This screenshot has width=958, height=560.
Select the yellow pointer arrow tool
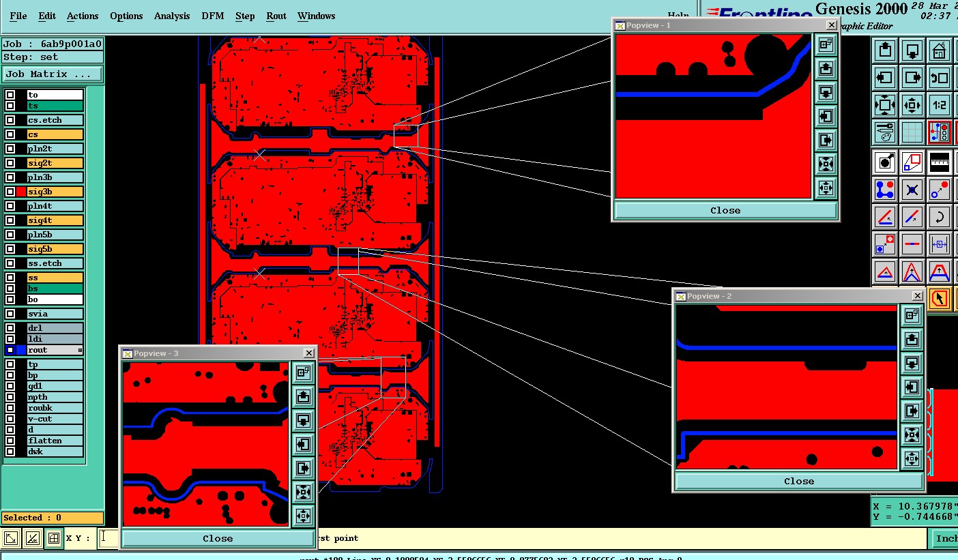click(940, 298)
